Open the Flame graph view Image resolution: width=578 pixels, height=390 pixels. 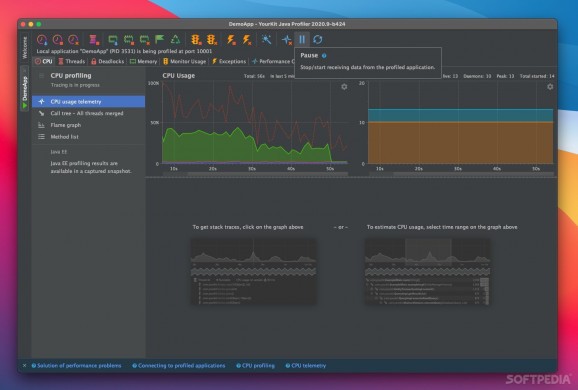tap(88, 125)
